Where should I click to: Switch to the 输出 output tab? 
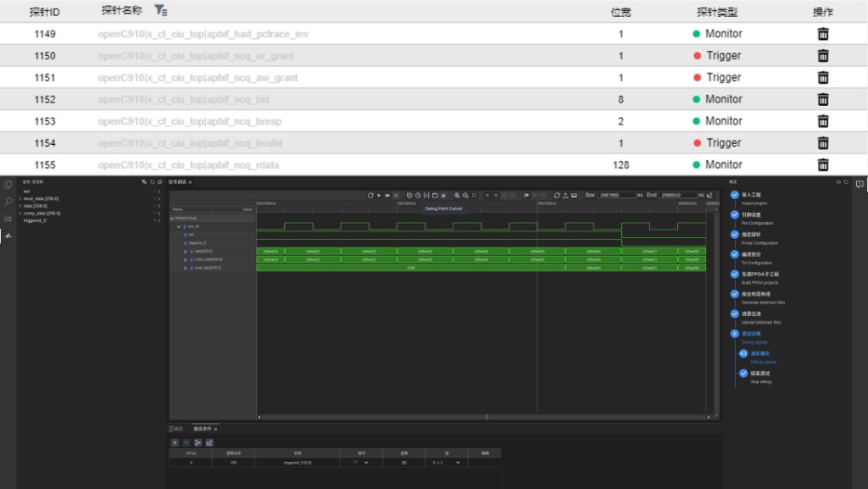pyautogui.click(x=176, y=429)
